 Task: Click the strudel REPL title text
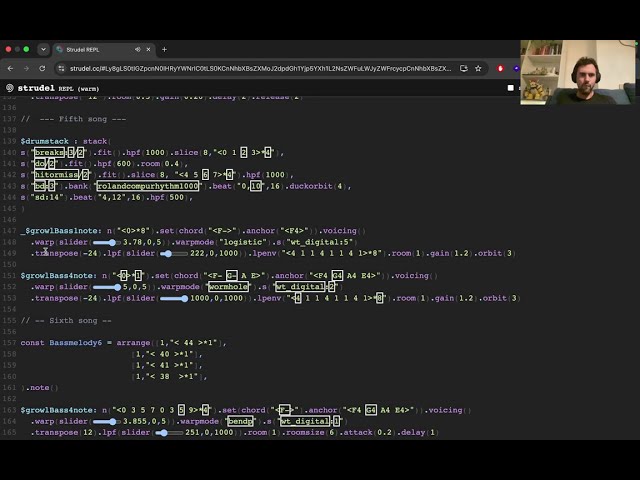click(58, 88)
